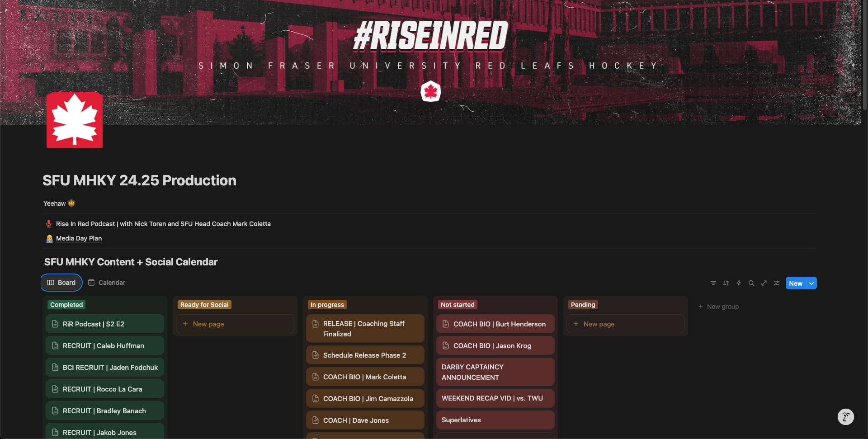Click page icon on RECRUIT Jakob Jones card
The image size is (868, 439).
[x=55, y=432]
